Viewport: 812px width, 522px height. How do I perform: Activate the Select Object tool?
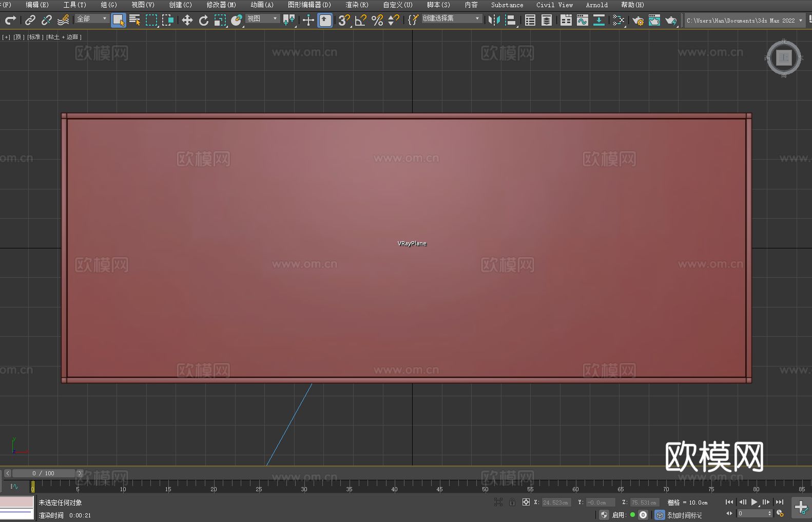(x=119, y=20)
